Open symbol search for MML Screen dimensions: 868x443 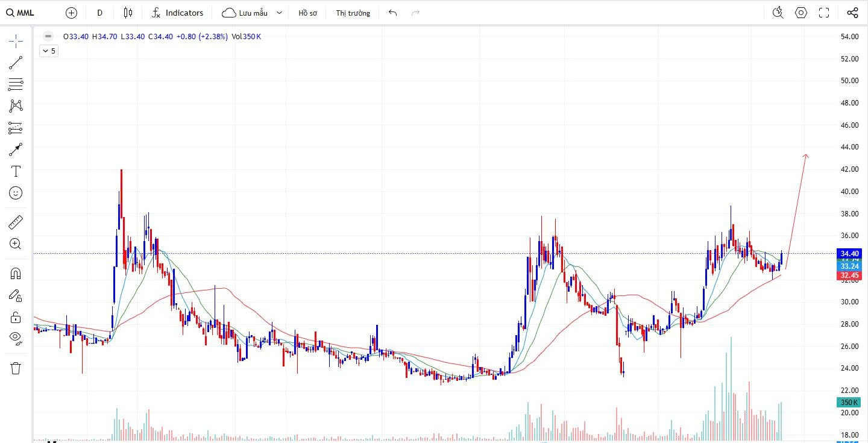[20, 13]
